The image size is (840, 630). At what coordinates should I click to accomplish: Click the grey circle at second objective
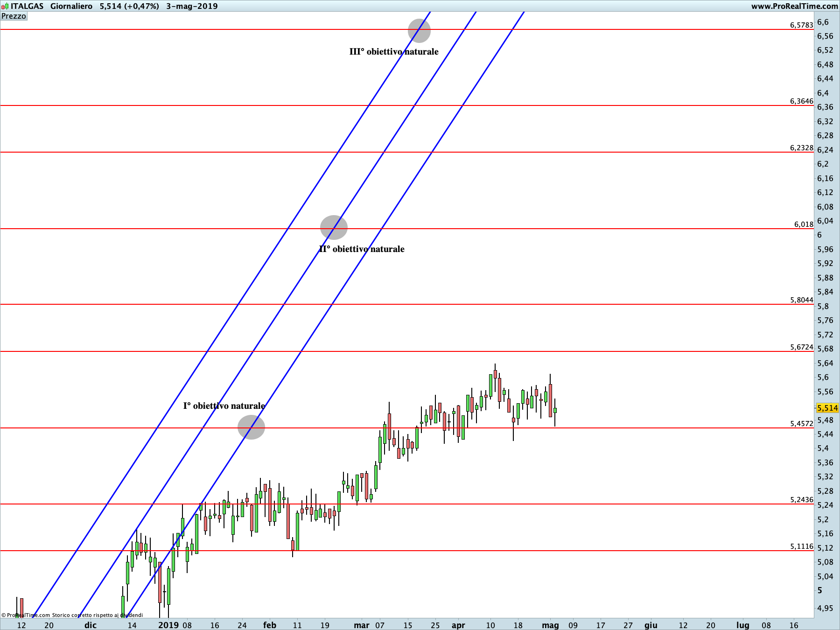point(334,228)
